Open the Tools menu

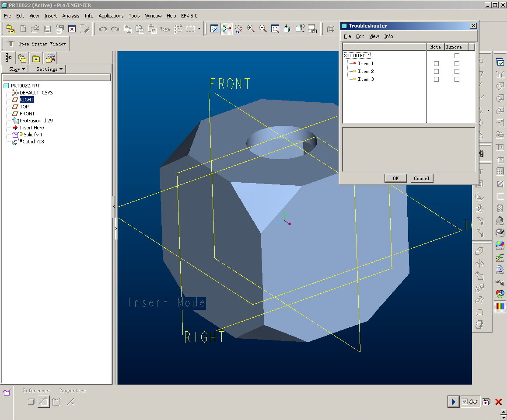point(134,16)
